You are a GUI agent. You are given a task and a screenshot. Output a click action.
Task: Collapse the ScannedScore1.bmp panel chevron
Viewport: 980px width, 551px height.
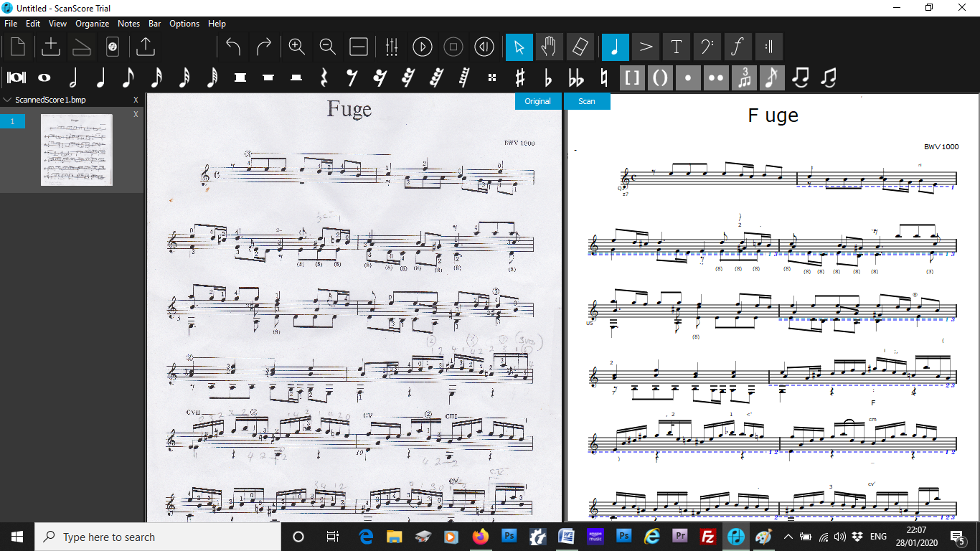(8, 100)
